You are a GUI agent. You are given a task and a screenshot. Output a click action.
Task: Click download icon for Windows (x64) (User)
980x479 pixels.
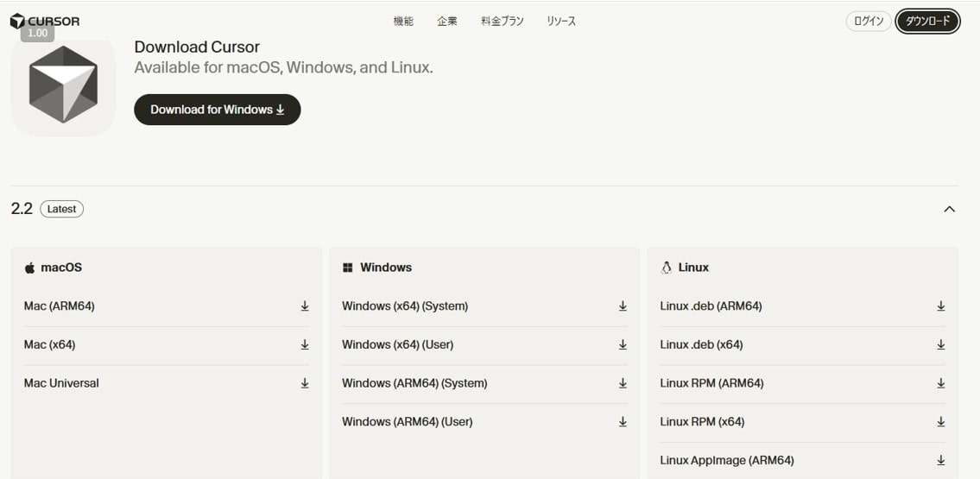click(623, 344)
